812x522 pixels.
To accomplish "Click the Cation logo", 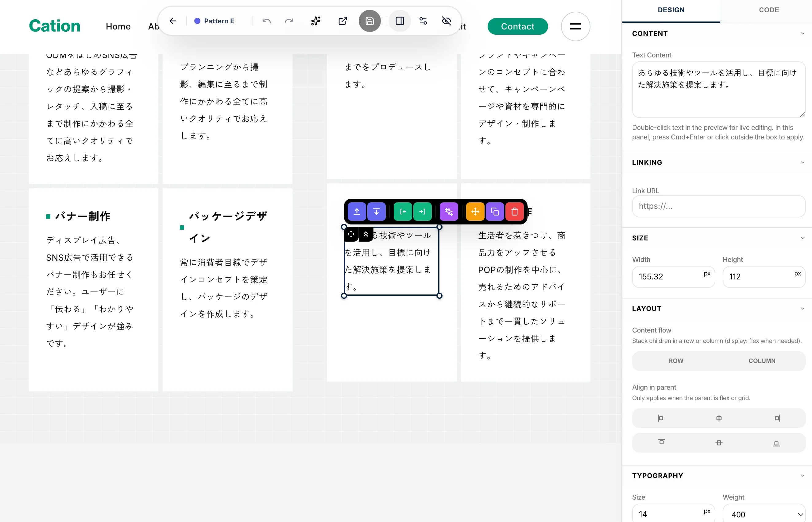I will 55,26.
